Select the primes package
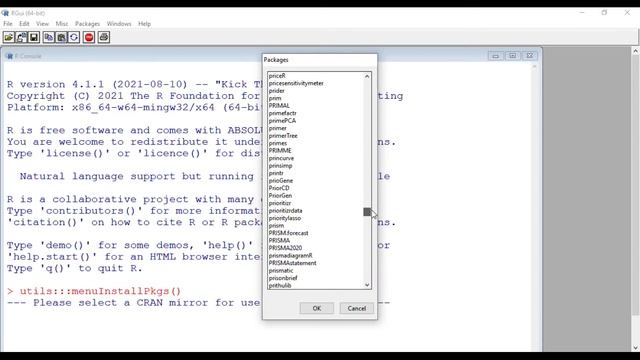The image size is (640, 360). [x=278, y=143]
